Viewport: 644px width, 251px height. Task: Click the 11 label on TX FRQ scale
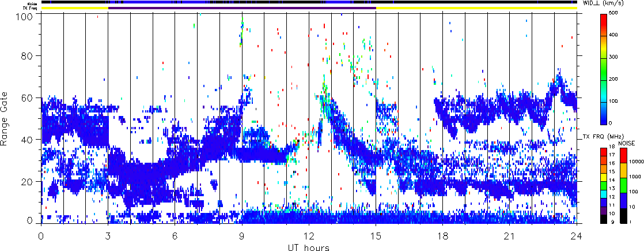click(x=612, y=205)
